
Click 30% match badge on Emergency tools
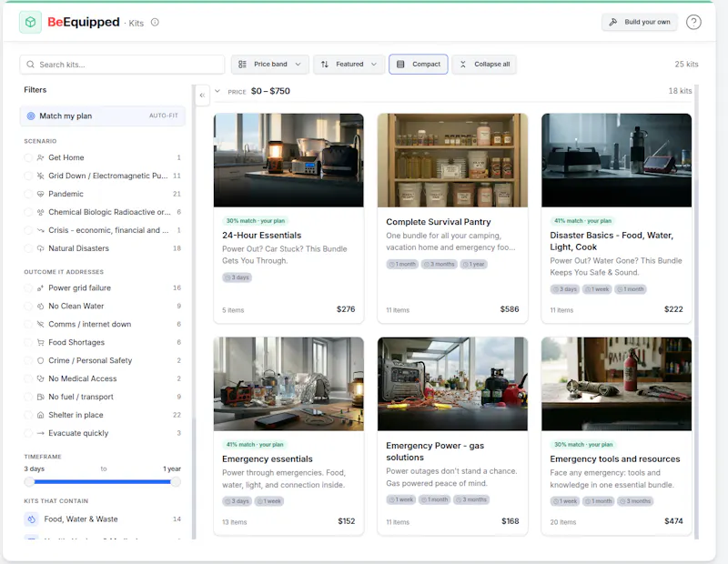pos(583,445)
